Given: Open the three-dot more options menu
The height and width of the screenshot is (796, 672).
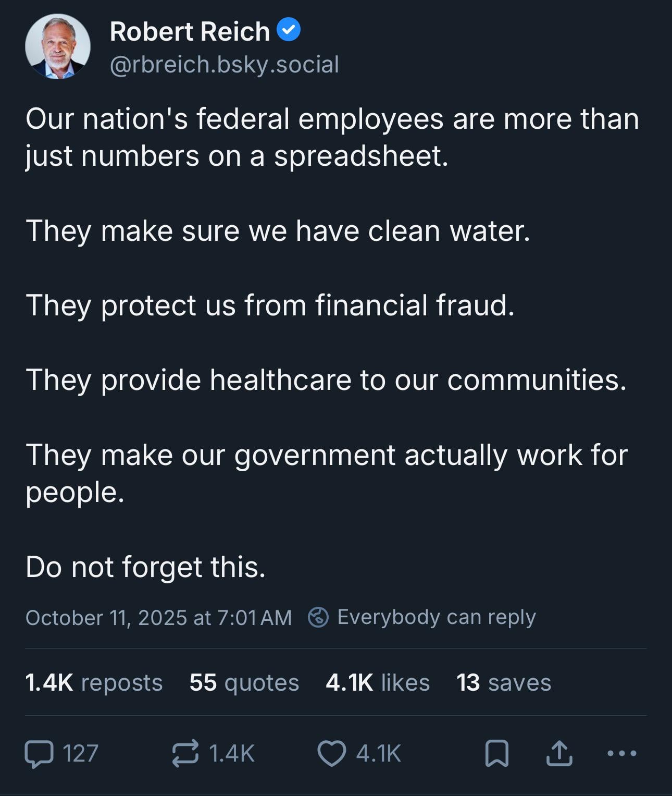Looking at the screenshot, I should click(622, 753).
